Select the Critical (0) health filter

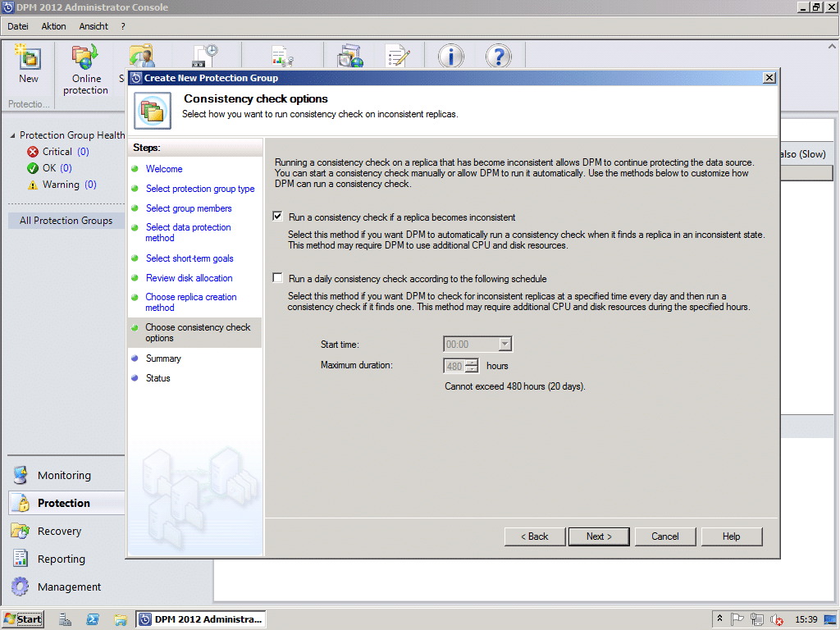click(66, 152)
